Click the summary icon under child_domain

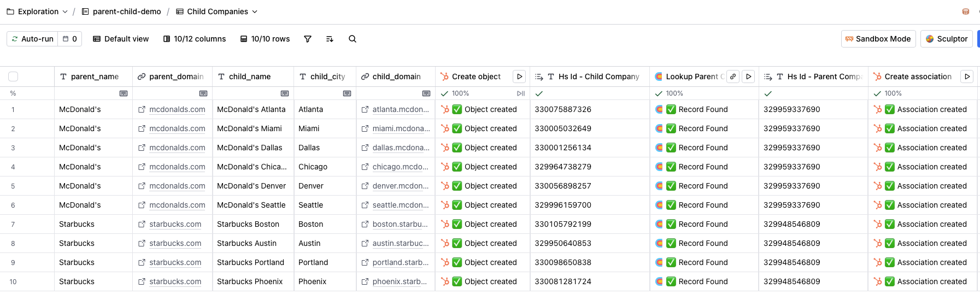point(426,93)
